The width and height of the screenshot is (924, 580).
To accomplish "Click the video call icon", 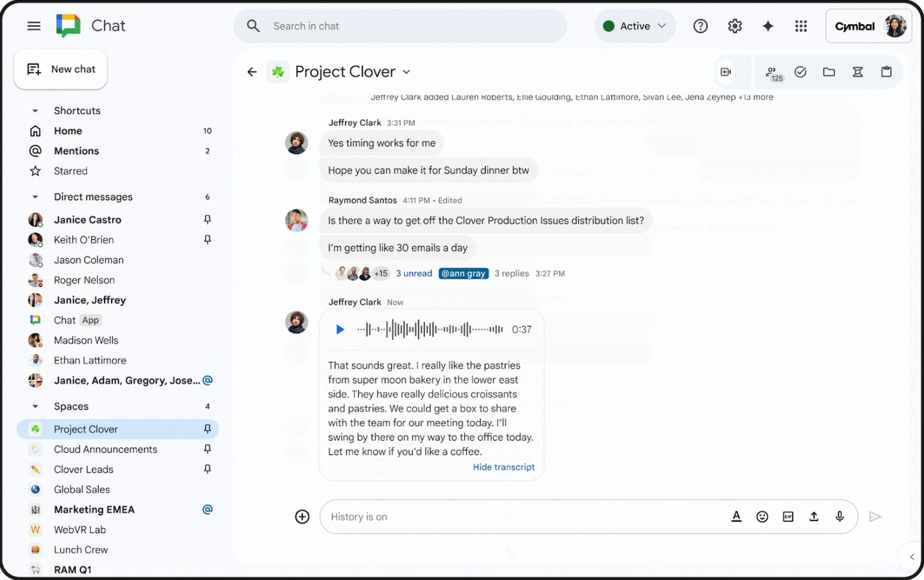I will (725, 72).
